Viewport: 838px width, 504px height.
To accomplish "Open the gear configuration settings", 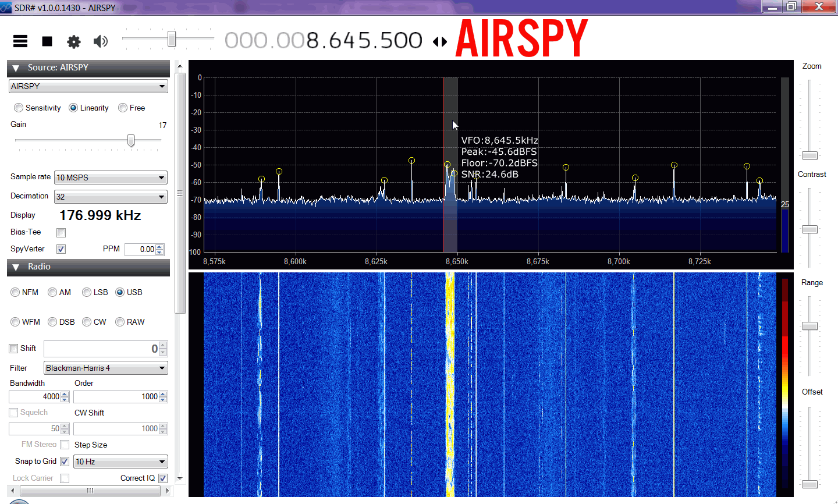I will (74, 41).
